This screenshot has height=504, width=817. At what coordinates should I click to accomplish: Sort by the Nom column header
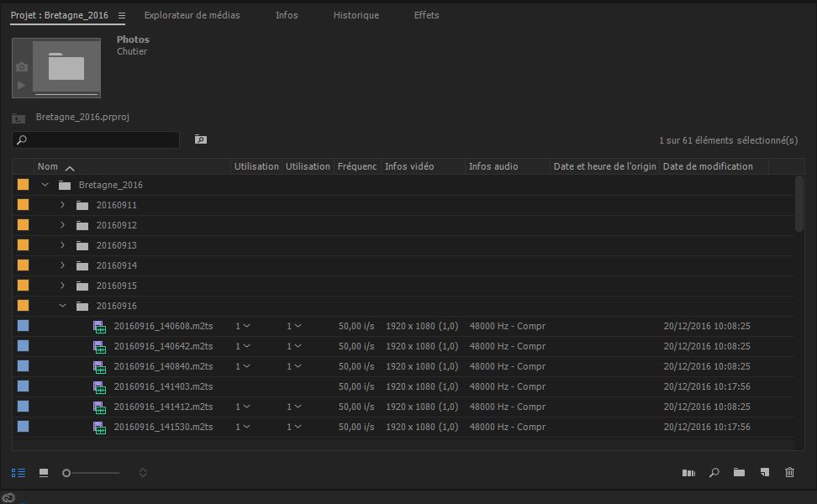point(48,166)
